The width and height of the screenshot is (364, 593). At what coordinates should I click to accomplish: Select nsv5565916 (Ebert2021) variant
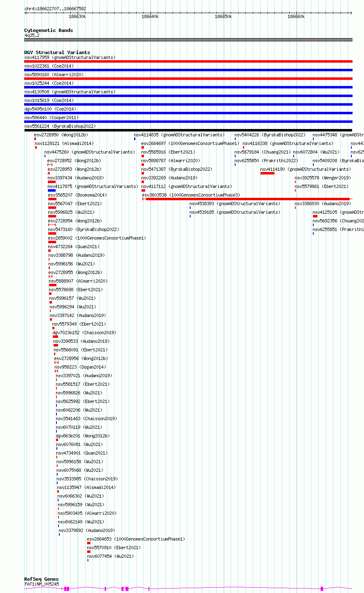coord(168,152)
